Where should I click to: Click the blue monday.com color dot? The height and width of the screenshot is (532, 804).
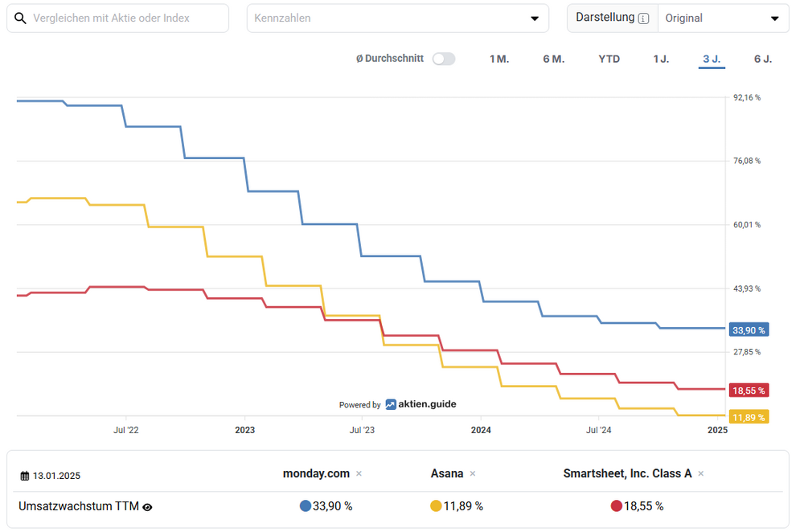pyautogui.click(x=306, y=506)
